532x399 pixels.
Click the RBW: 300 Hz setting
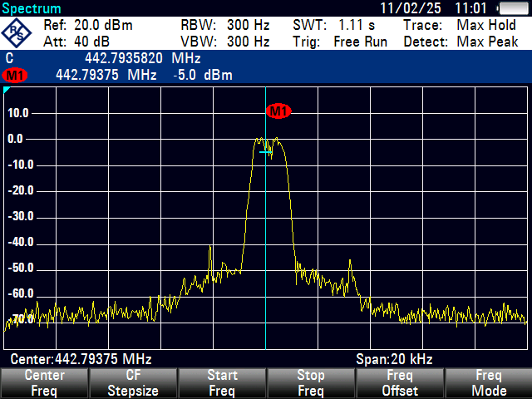[225, 25]
